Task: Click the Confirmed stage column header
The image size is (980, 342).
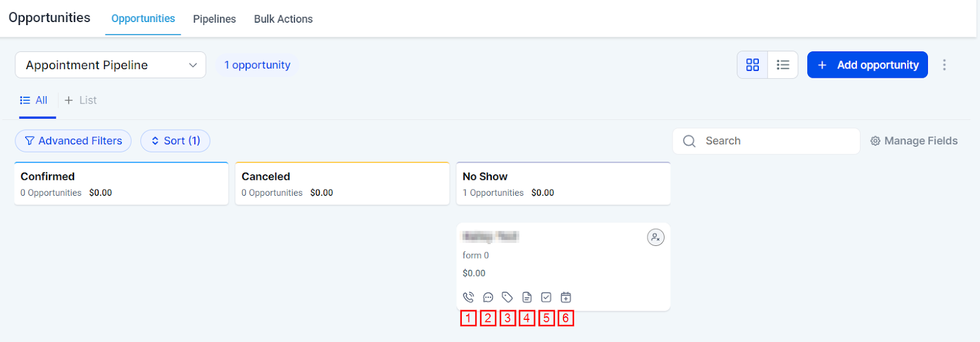Action: pyautogui.click(x=121, y=184)
